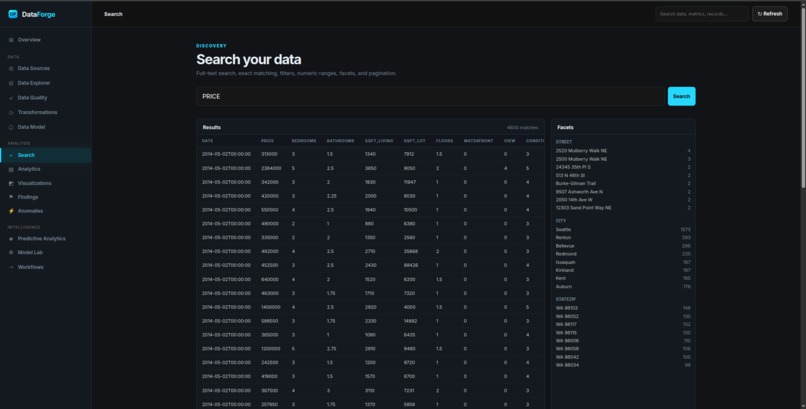Click the SQFT_LIVING column header

click(379, 141)
